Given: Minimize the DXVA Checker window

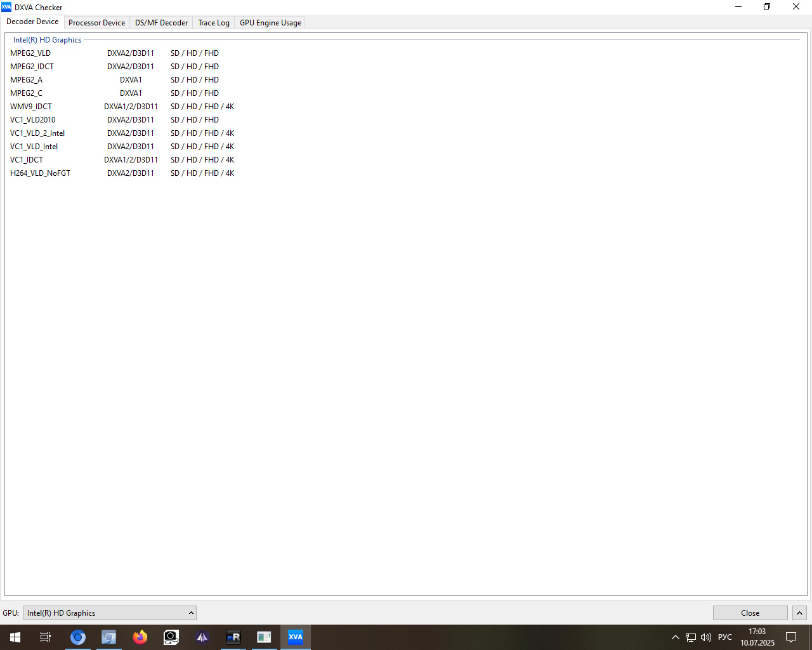Looking at the screenshot, I should [738, 7].
